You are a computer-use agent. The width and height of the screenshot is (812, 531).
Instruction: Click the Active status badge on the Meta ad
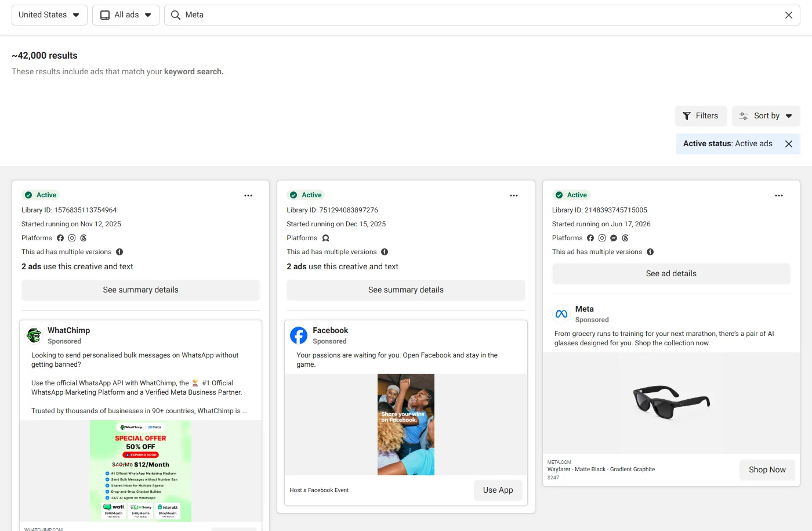[x=571, y=195]
